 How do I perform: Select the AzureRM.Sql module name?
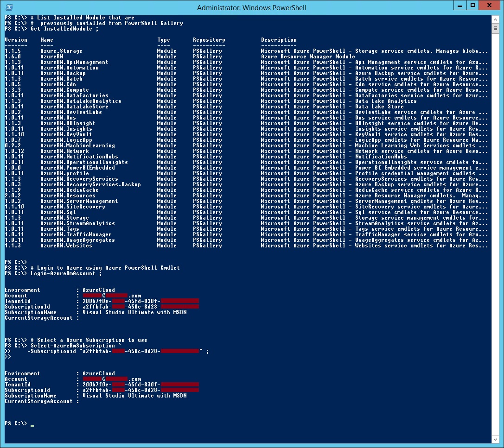(58, 212)
